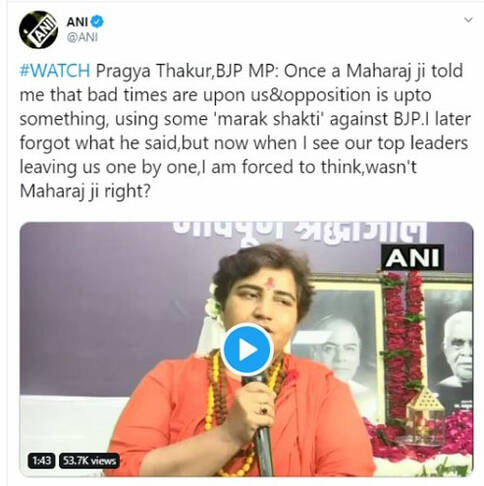Click the words 'marak shakti' in tweet
The width and height of the screenshot is (484, 486).
(269, 119)
